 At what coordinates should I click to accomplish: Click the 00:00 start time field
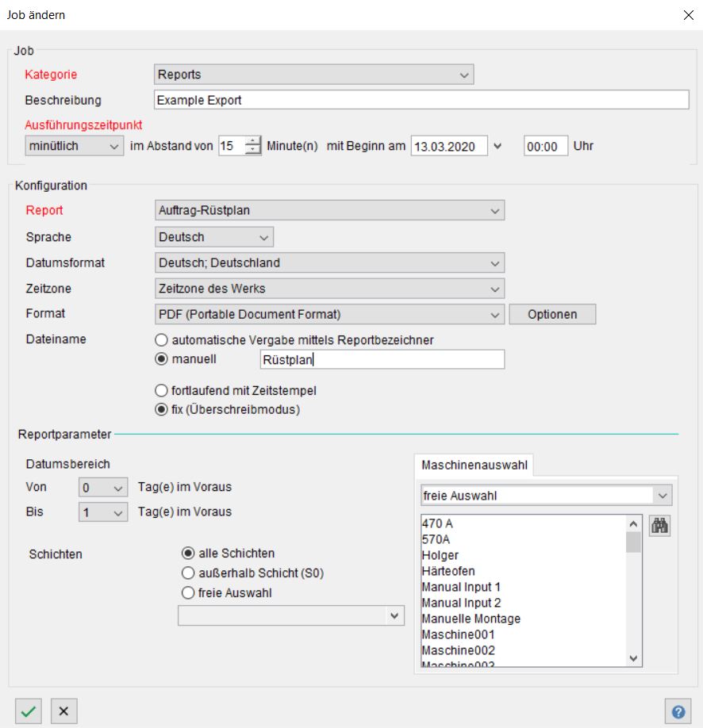point(545,146)
